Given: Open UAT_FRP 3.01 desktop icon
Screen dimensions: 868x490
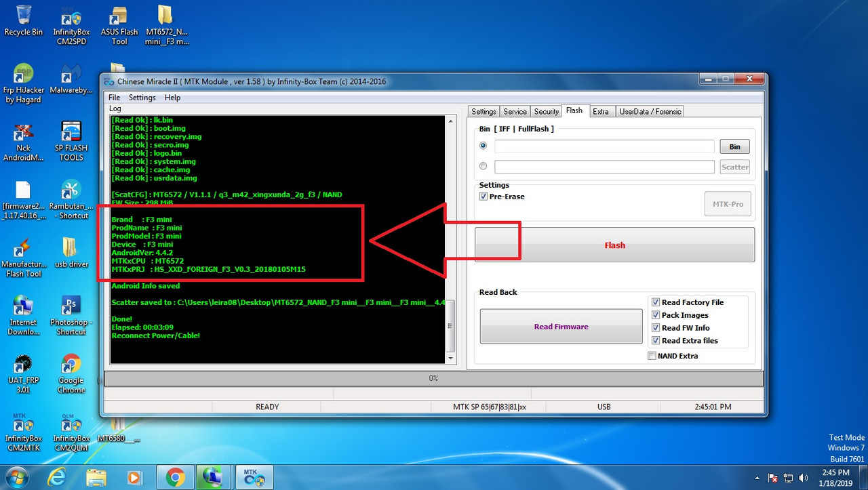Looking at the screenshot, I should 24,374.
